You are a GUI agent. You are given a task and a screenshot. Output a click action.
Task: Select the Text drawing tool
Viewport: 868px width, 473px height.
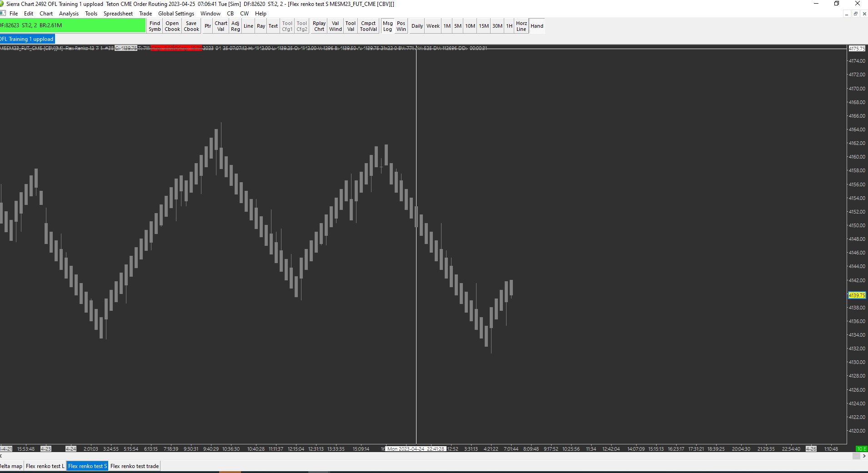click(x=273, y=26)
